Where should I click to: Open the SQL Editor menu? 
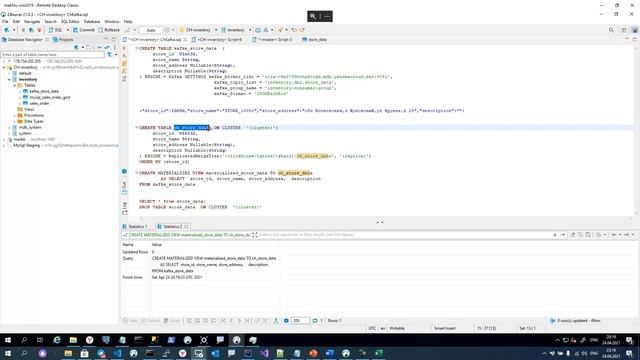pyautogui.click(x=70, y=21)
